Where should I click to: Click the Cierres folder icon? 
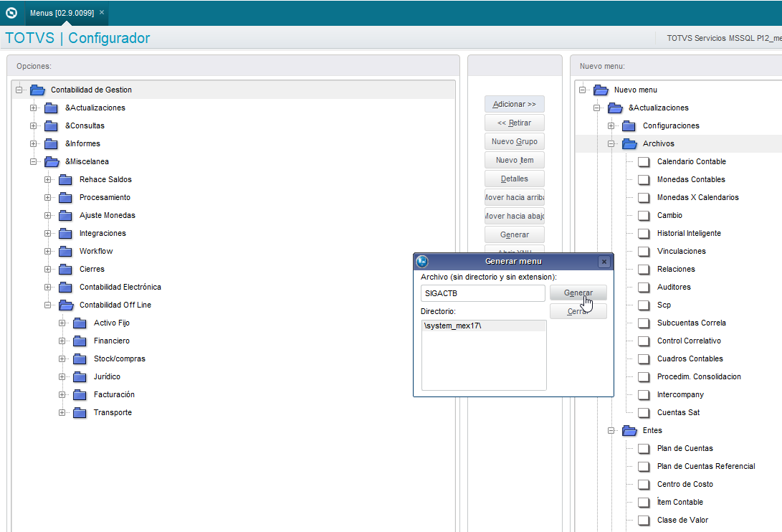(65, 270)
